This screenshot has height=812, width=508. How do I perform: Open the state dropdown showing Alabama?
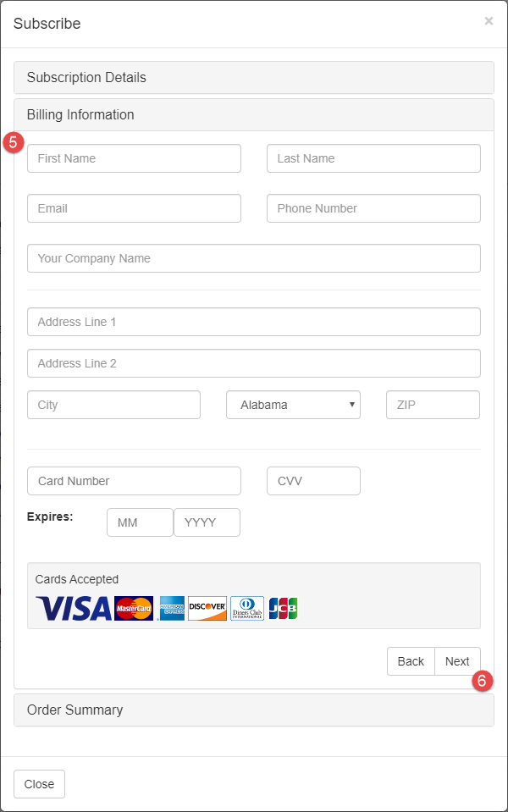293,405
